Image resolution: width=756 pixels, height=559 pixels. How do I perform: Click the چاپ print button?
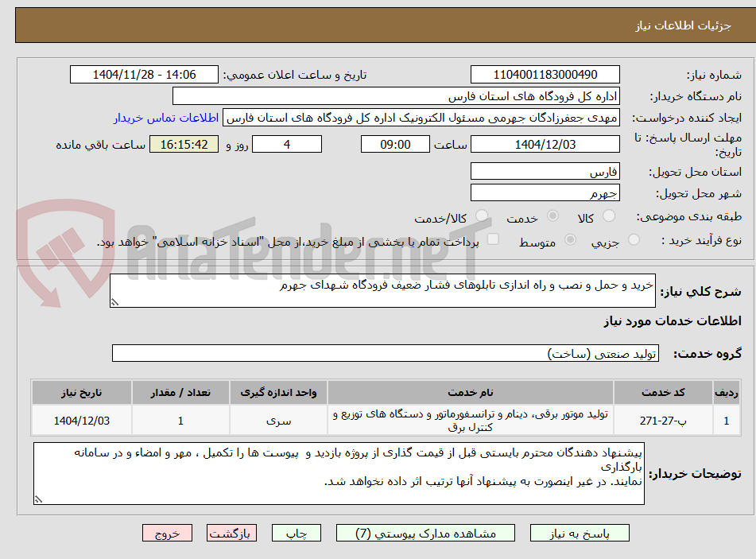(x=297, y=534)
